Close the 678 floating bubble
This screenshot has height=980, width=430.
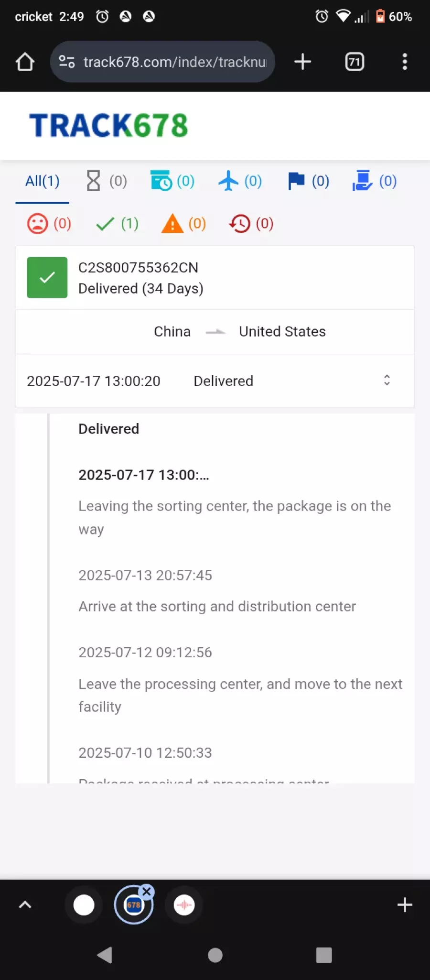[x=147, y=892]
